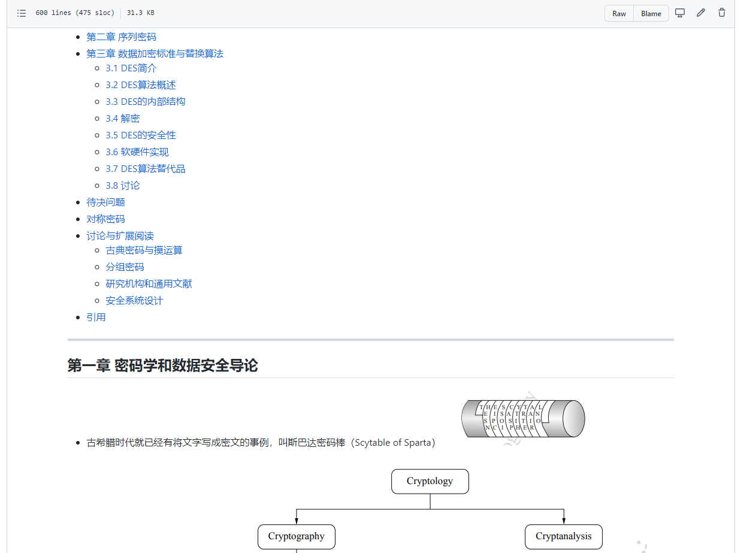
Task: Click the pencil edit file icon
Action: pyautogui.click(x=701, y=13)
